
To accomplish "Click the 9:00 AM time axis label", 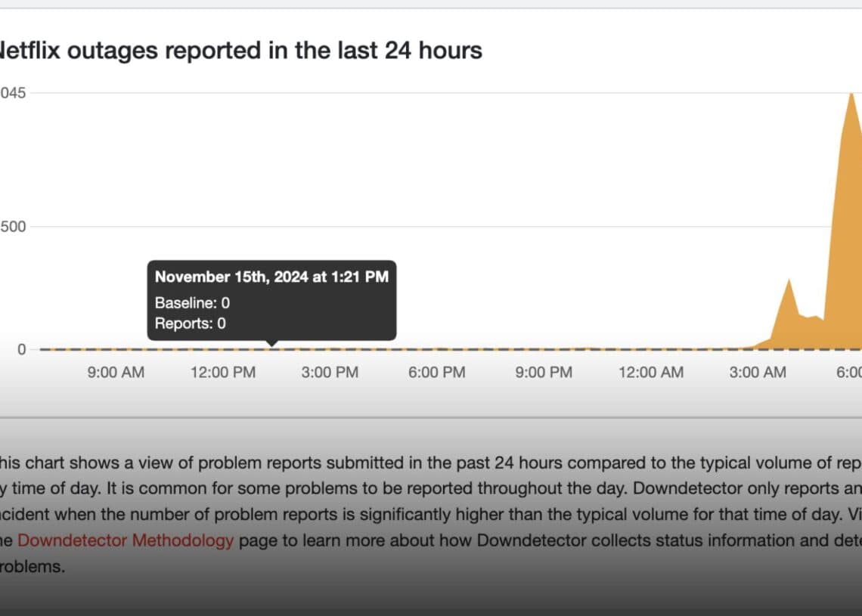I will tap(116, 373).
